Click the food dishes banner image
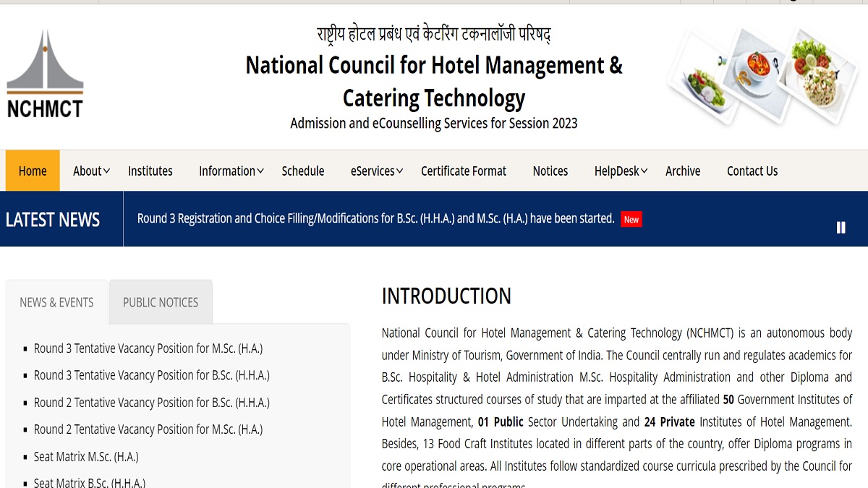Viewport: 868px width, 488px height. click(x=762, y=76)
